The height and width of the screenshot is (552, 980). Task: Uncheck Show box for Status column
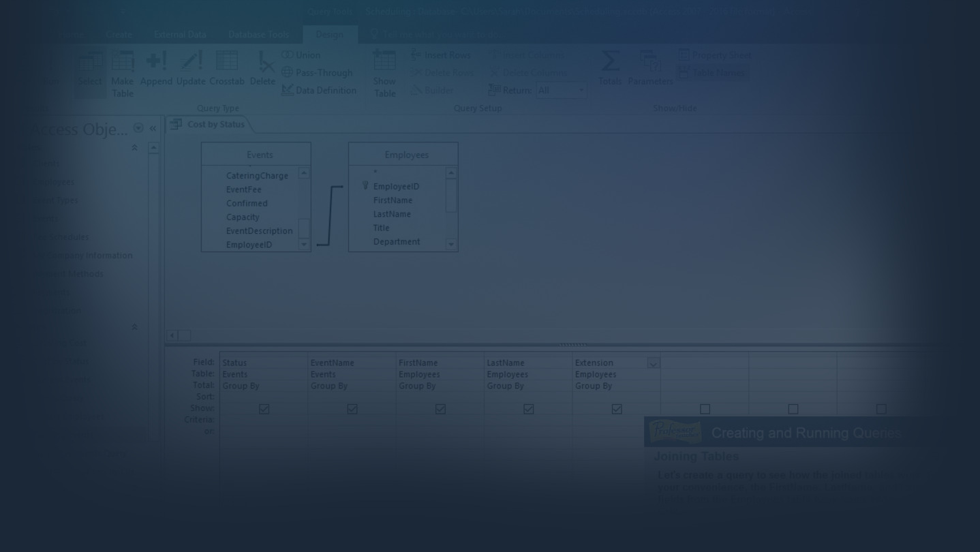264,409
